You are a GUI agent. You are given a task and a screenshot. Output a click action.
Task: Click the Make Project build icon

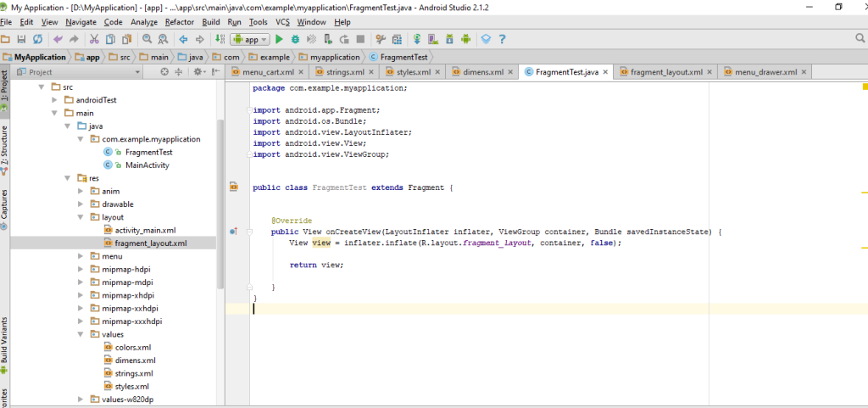click(x=220, y=39)
